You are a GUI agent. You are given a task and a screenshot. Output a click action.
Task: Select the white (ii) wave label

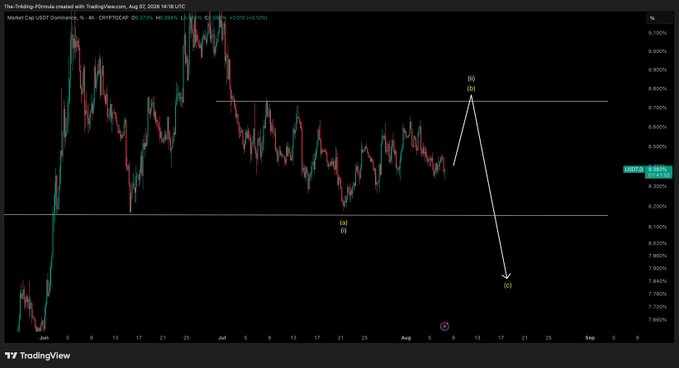(x=471, y=79)
